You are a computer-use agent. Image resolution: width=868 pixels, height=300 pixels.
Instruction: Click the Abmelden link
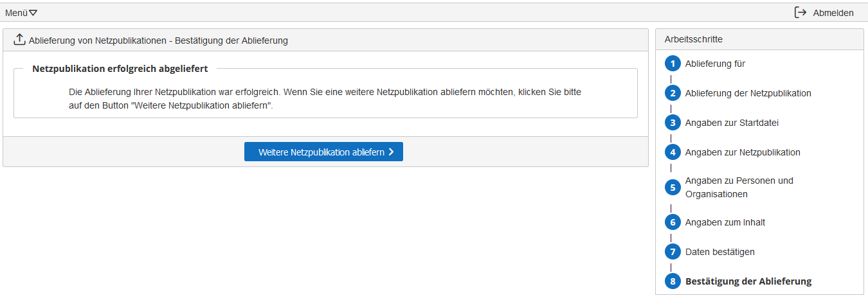[833, 12]
